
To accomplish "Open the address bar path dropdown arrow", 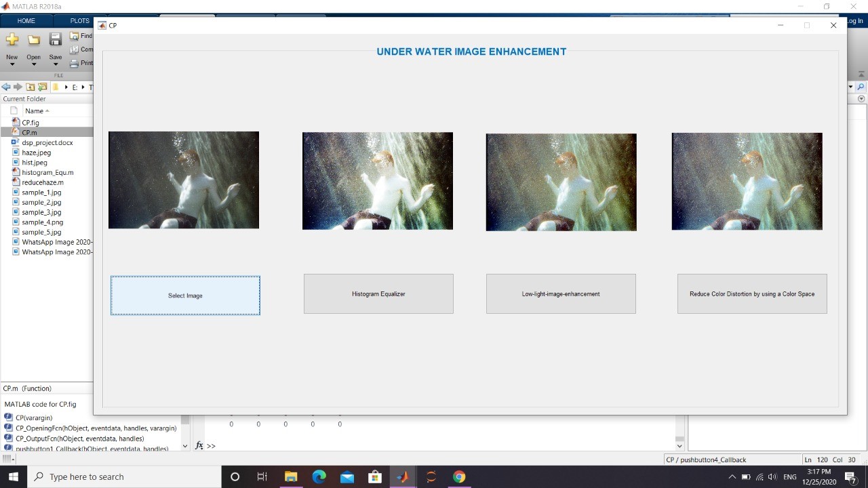I will click(x=850, y=87).
